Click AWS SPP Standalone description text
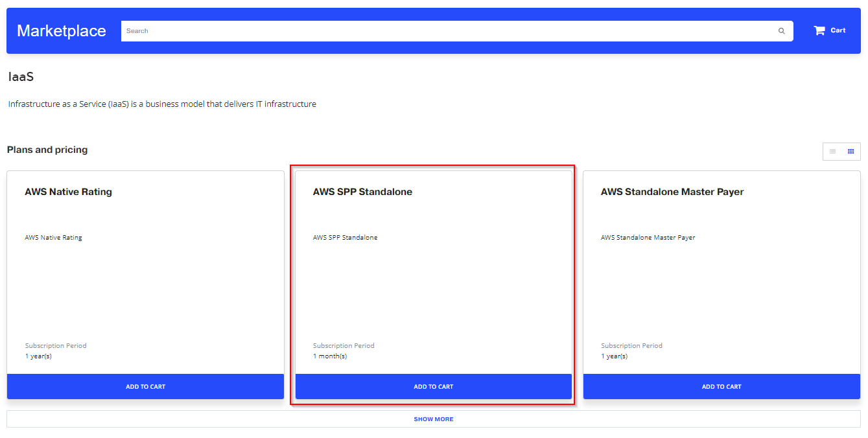868x438 pixels. coord(345,238)
